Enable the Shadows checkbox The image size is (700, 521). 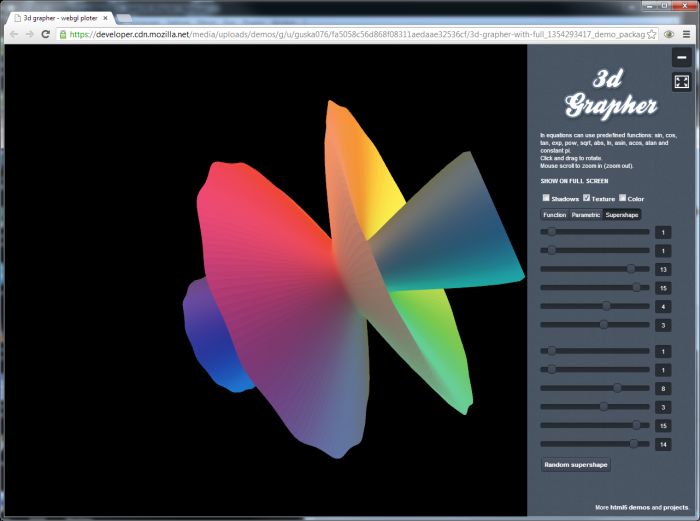point(546,198)
